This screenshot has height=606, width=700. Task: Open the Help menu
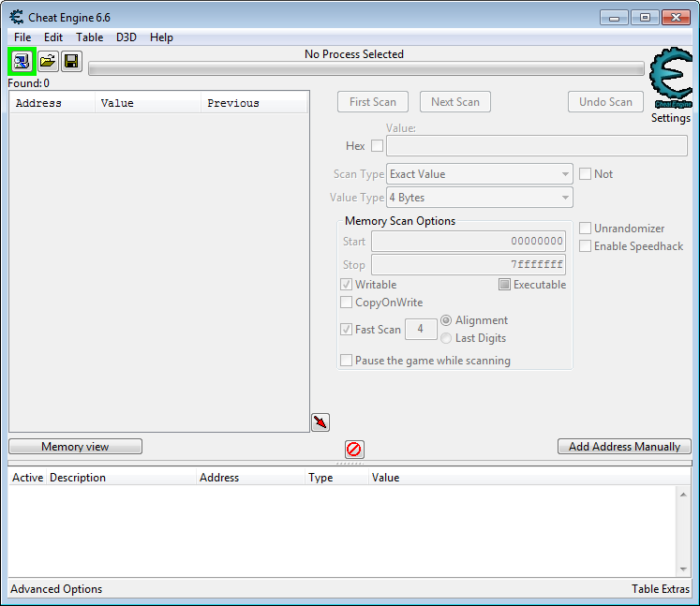coord(161,37)
